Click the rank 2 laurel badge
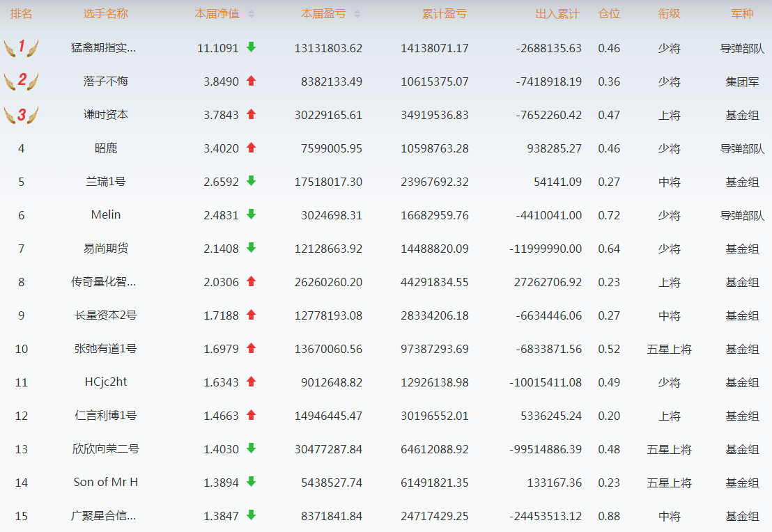 (x=21, y=81)
